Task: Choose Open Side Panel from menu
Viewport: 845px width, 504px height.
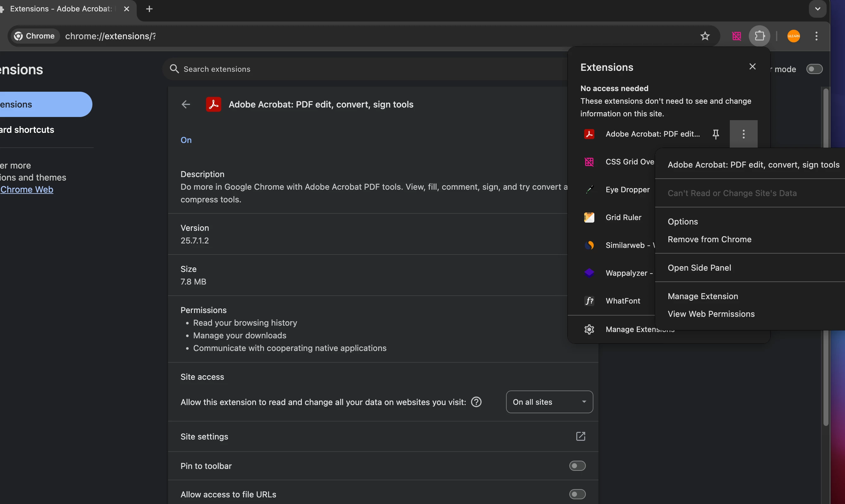Action: (x=699, y=268)
